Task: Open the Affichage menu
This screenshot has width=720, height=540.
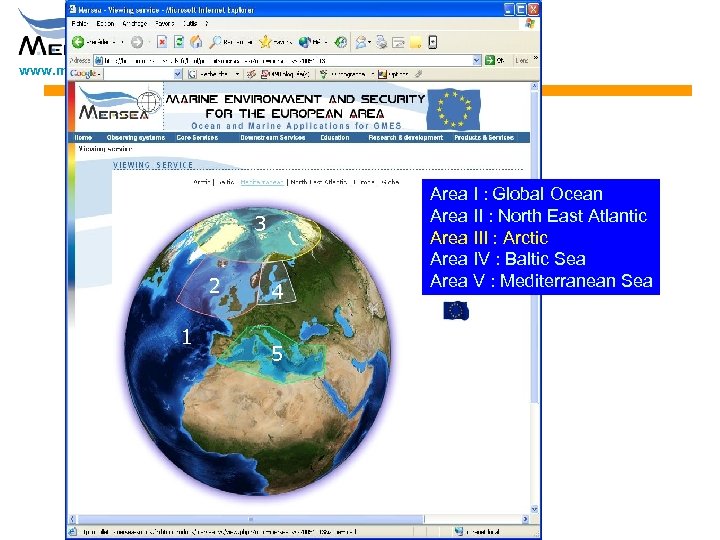Action: (x=135, y=23)
